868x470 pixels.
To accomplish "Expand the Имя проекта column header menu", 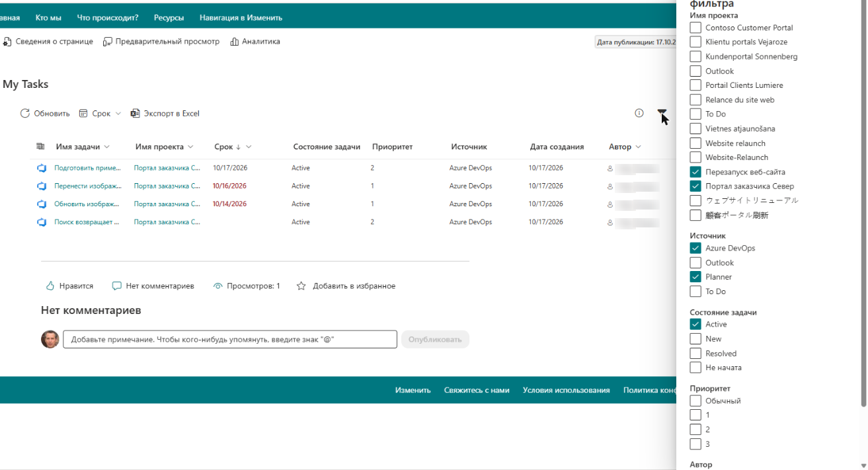I will (190, 147).
